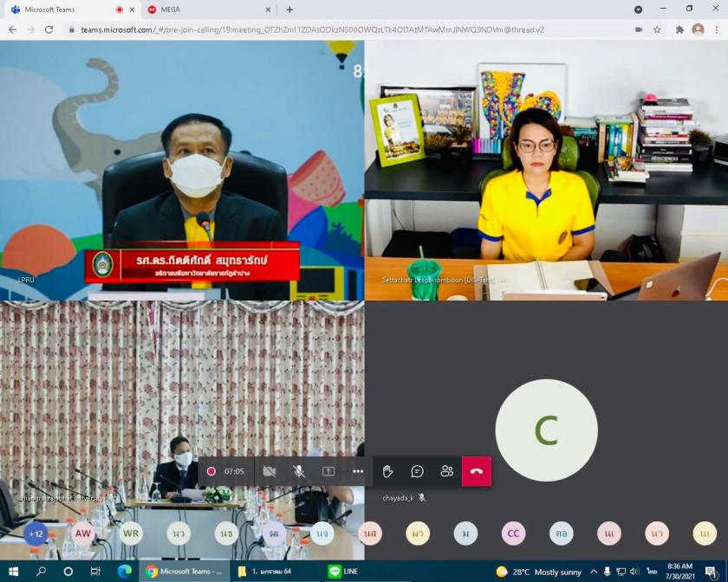Switch the ไทย input language indicator
The image size is (728, 582).
click(x=652, y=572)
